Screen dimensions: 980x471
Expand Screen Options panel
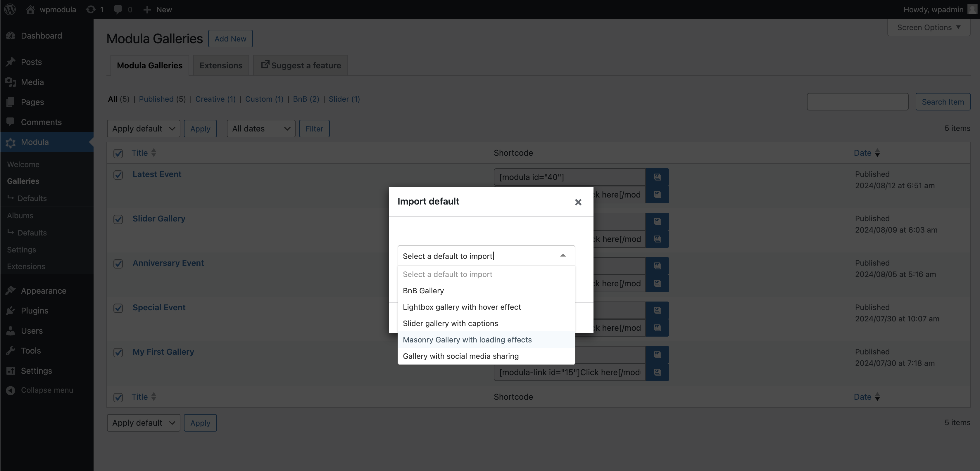[x=928, y=27]
